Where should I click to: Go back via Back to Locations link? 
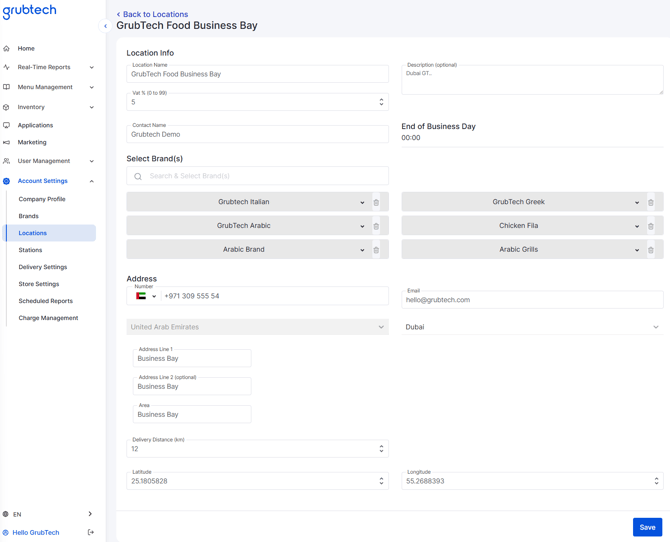click(x=152, y=14)
